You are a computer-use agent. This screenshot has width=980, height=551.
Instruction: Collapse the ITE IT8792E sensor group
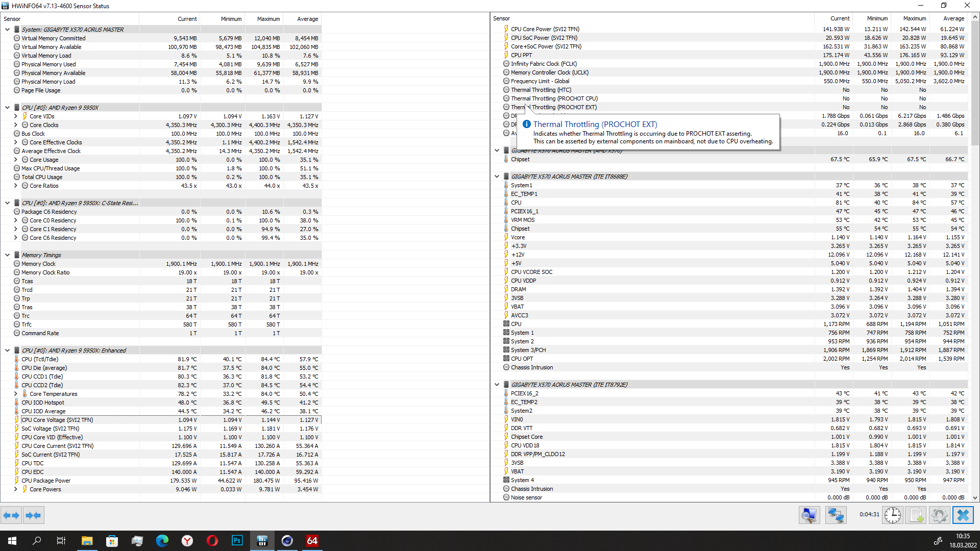click(x=497, y=385)
